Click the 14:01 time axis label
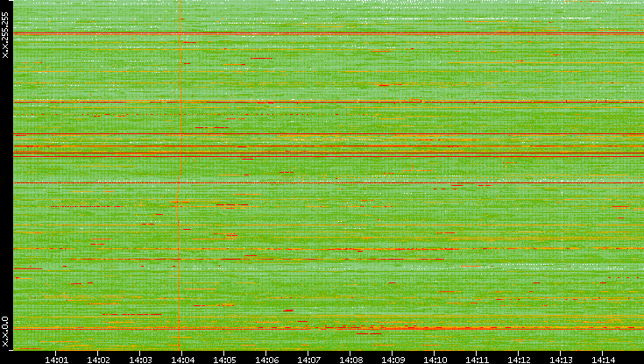 56,360
